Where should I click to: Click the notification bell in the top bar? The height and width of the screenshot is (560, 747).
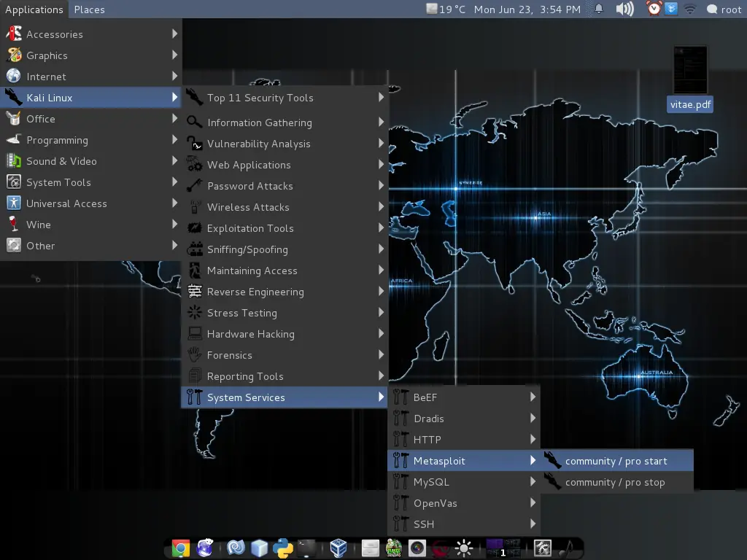[x=599, y=9]
